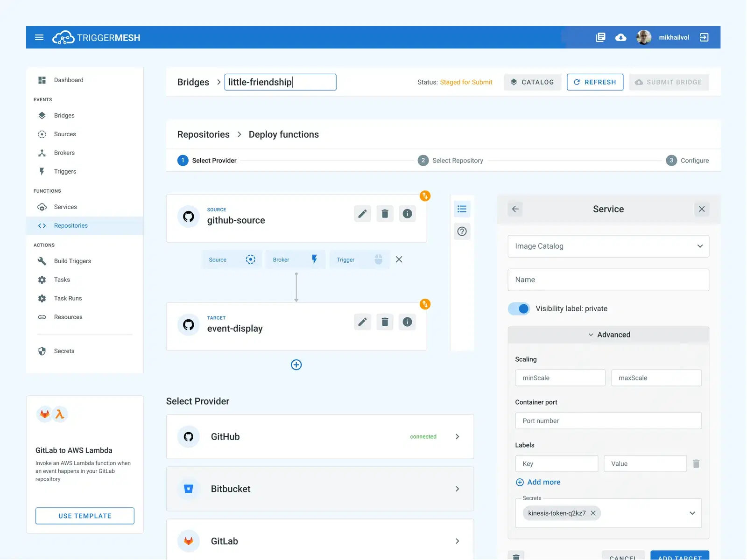
Task: Open the hamburger navigation menu
Action: coord(39,37)
